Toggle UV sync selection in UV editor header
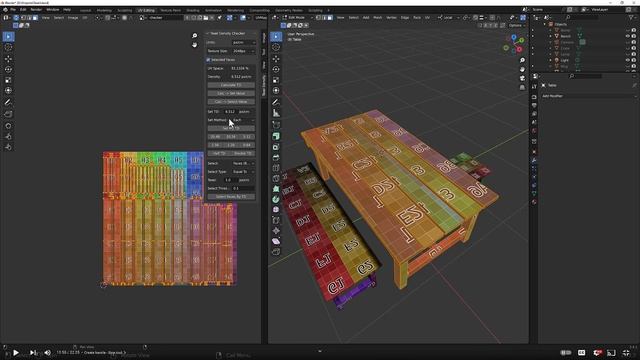640x360 pixels. [x=16, y=18]
